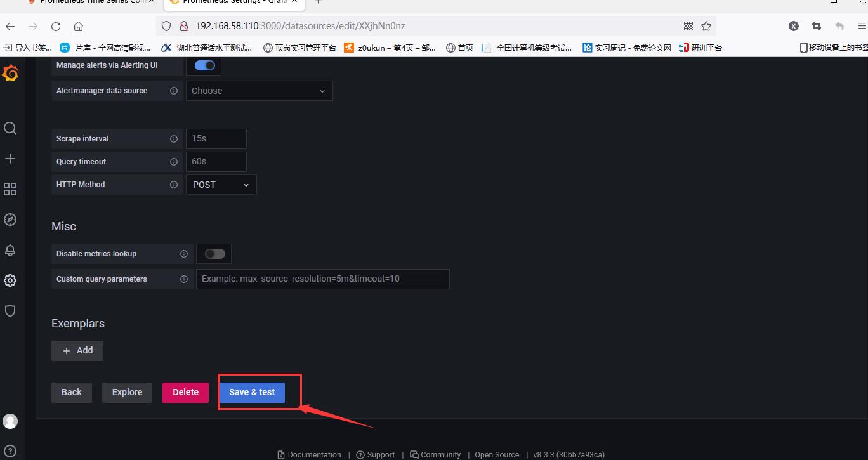This screenshot has width=868, height=460.
Task: Click the Save & test button
Action: (x=252, y=392)
